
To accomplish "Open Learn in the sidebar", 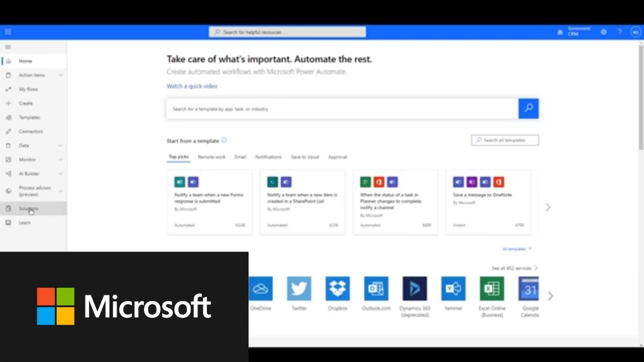I will point(33,222).
